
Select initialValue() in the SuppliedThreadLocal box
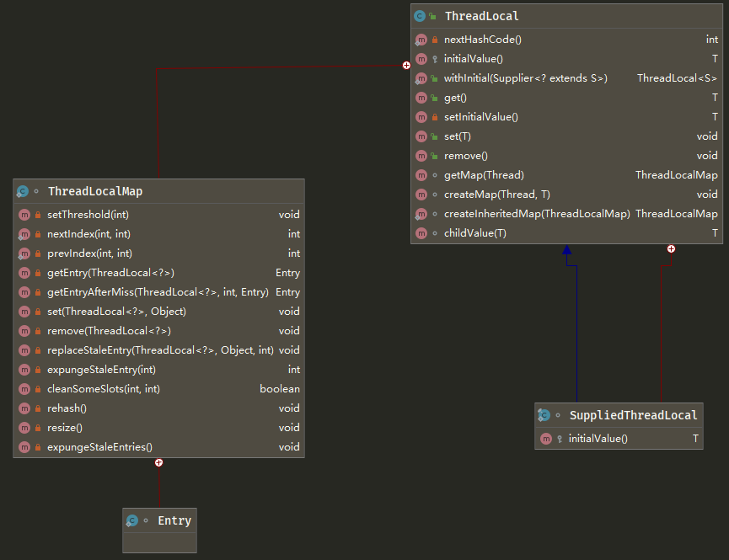tap(598, 439)
